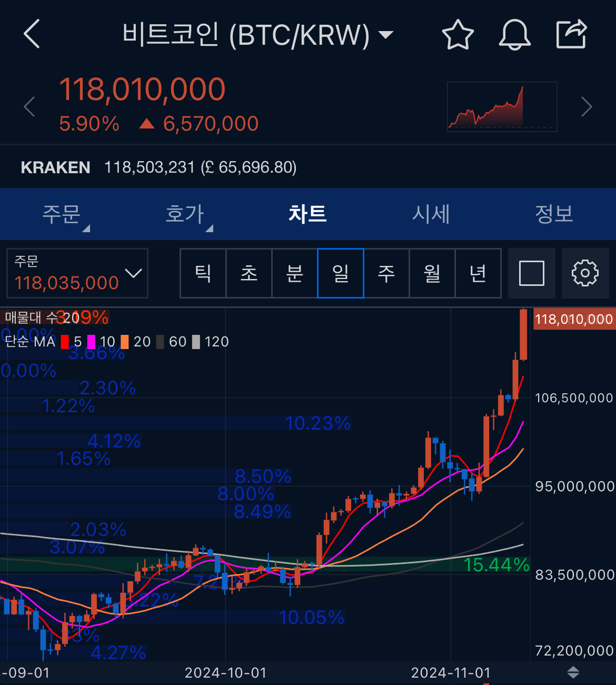Click the 2024-10-01 date axis label
The image size is (616, 685).
pos(225,673)
